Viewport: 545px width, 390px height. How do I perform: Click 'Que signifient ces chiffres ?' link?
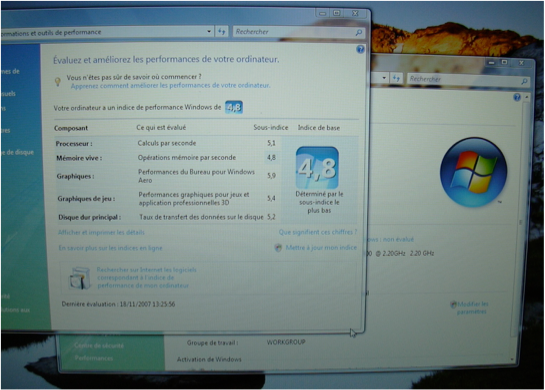318,232
